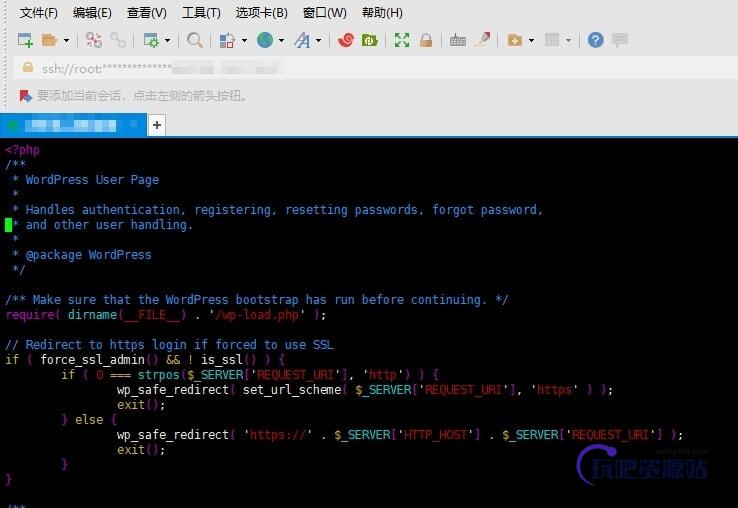The height and width of the screenshot is (508, 738).
Task: Click the red bookmark arrow to add current session
Action: pos(25,96)
